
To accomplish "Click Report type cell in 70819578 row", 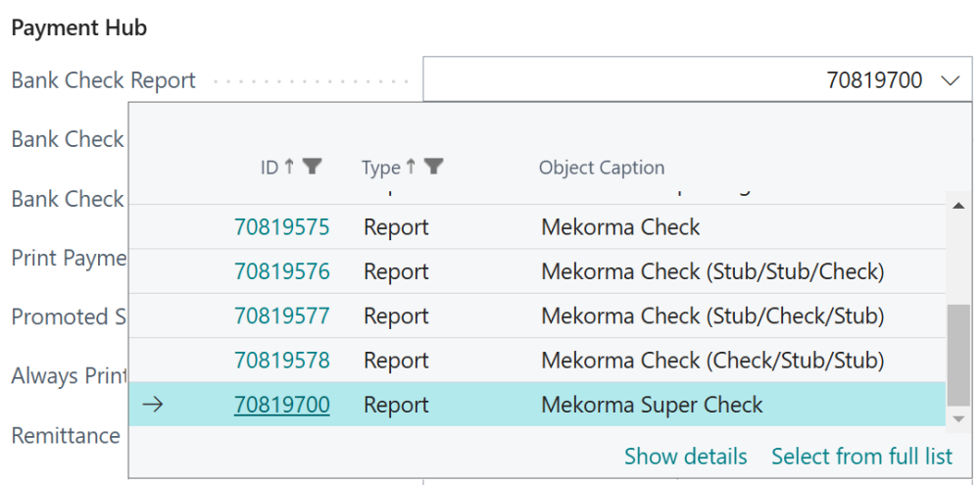I will [x=396, y=360].
